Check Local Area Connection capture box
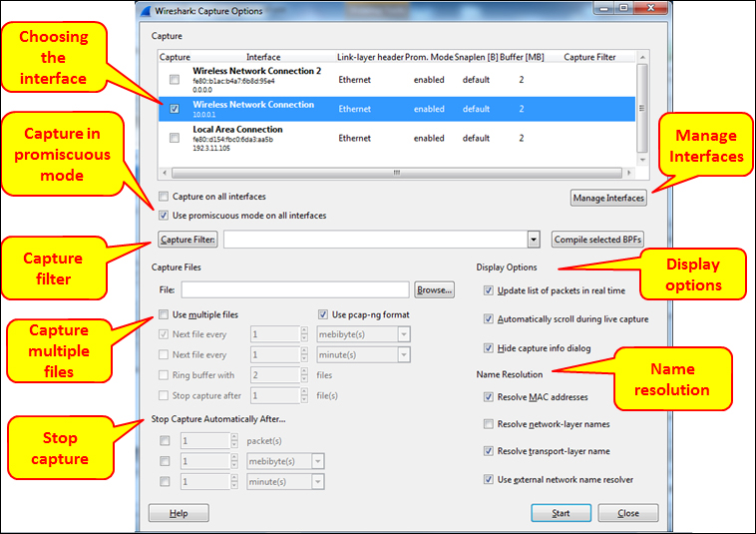Image resolution: width=756 pixels, height=534 pixels. tap(175, 138)
